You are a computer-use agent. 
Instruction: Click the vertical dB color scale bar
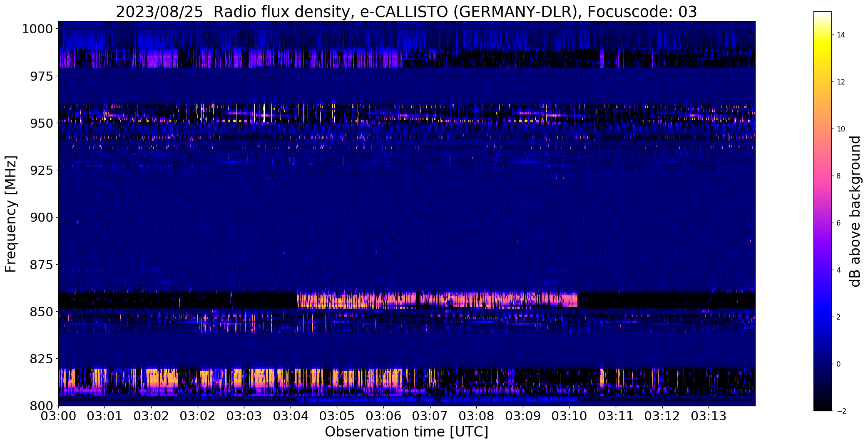pyautogui.click(x=822, y=211)
